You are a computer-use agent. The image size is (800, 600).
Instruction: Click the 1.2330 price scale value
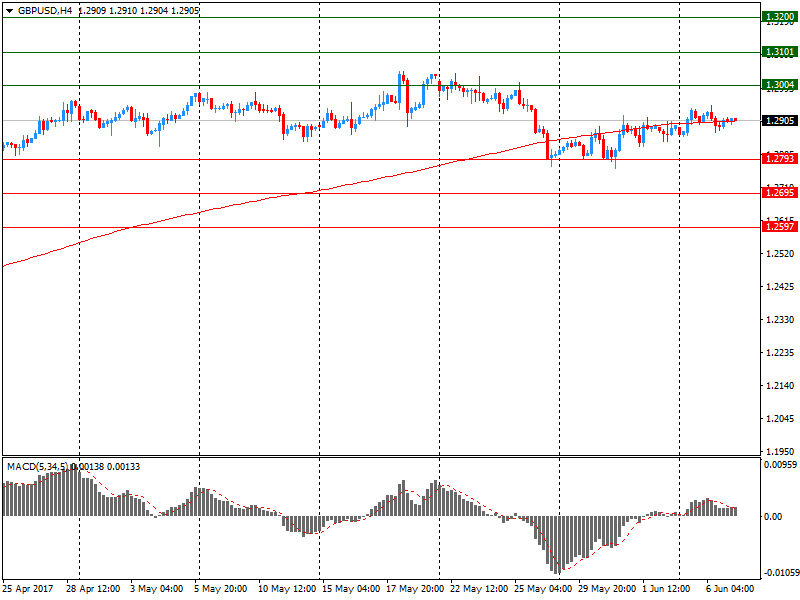(780, 319)
